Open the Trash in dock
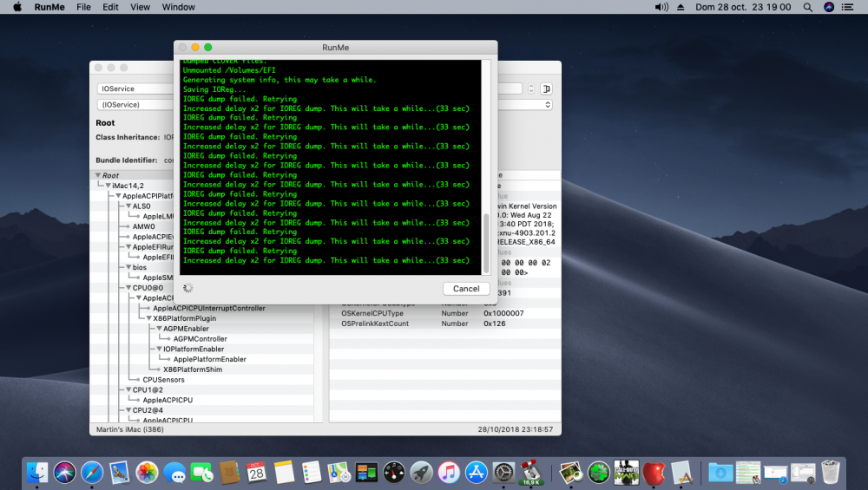The image size is (868, 490). pos(831,473)
